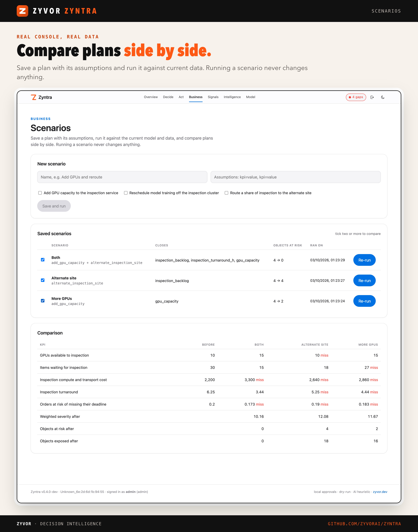Click the '03/10/2026, 01:23:27' ran-on timestamp

(x=327, y=280)
